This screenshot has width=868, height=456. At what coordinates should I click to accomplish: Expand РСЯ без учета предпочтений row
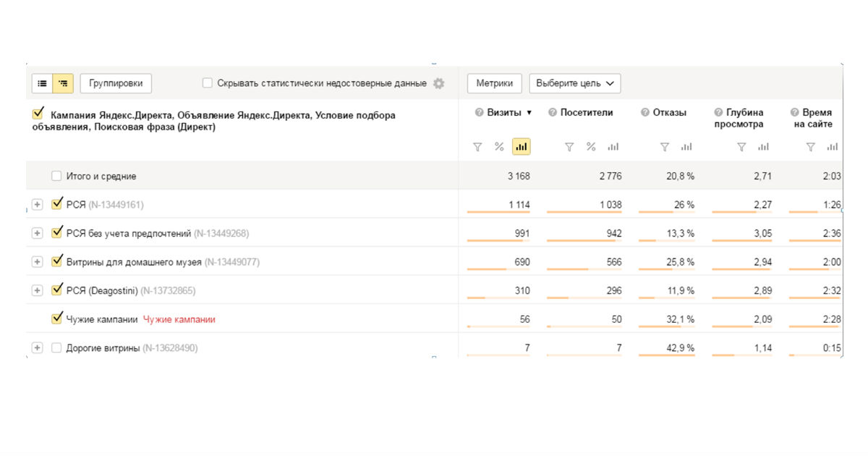point(38,233)
